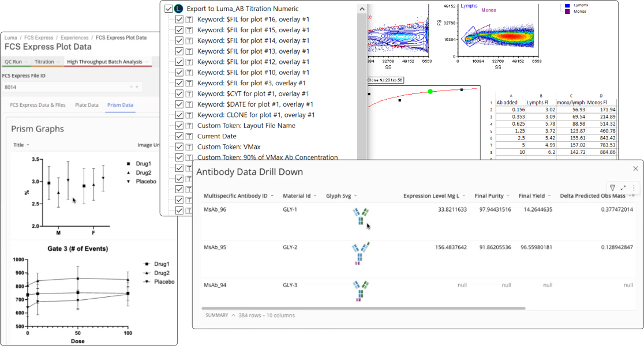Uncheck Keyword: $CYT for plot #1 checkbox
Screen dimensions: 644x346
point(179,93)
